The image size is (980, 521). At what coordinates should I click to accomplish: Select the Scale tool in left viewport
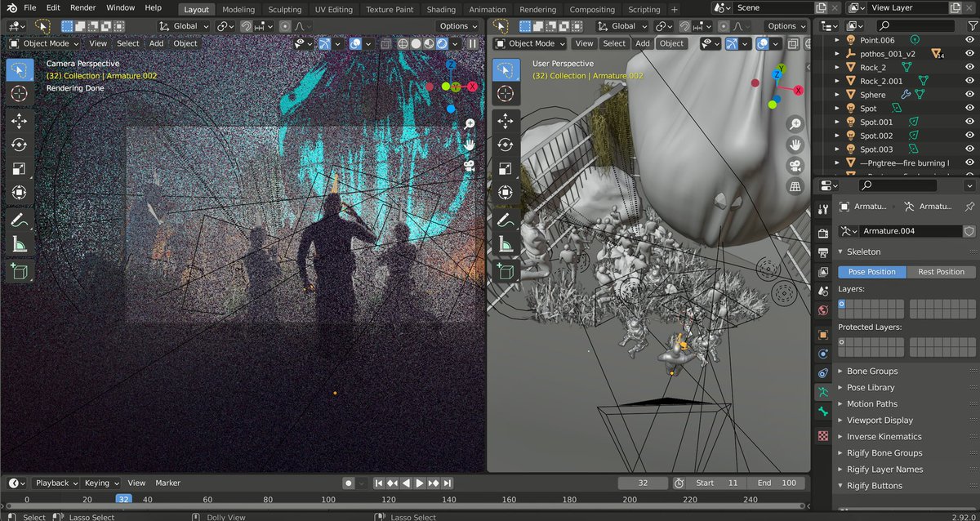click(x=19, y=169)
